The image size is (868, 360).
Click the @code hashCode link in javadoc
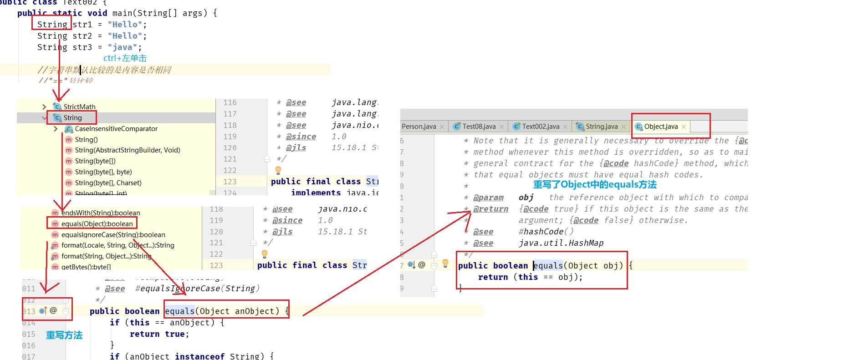point(639,163)
